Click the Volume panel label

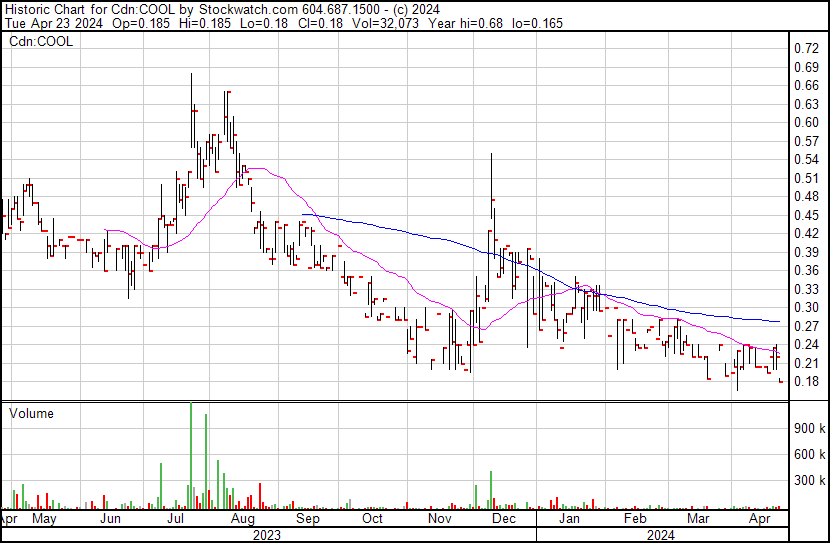(31, 413)
